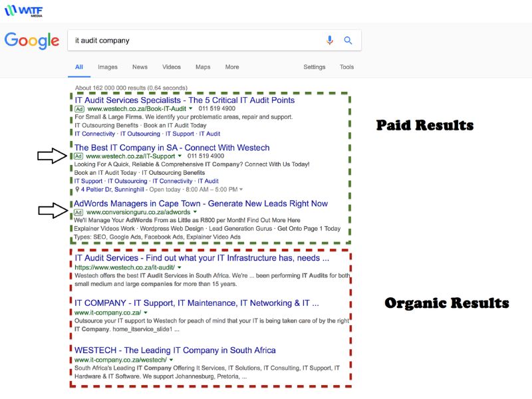Open 'AdWords Managers in Cape Town' ad

pyautogui.click(x=201, y=203)
